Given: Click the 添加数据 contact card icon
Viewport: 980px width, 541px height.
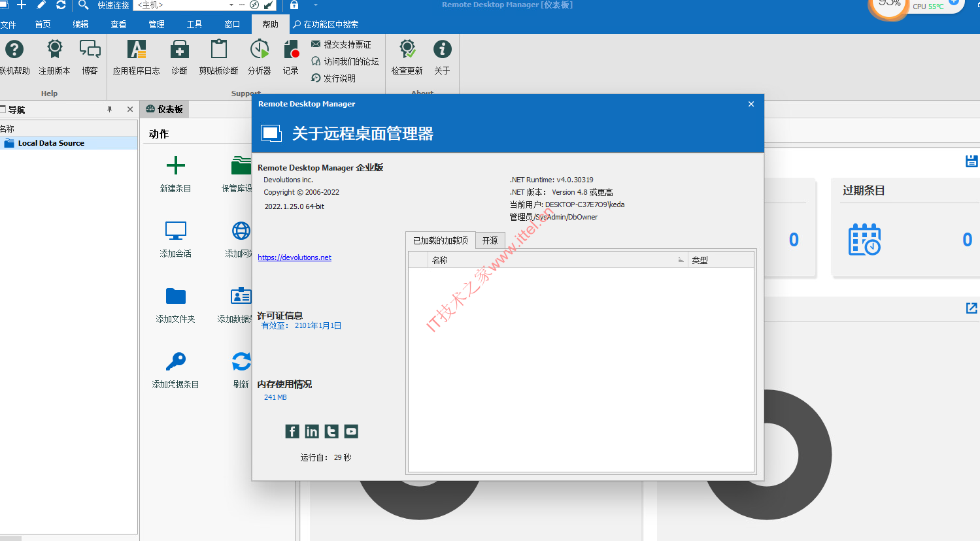Looking at the screenshot, I should 241,296.
